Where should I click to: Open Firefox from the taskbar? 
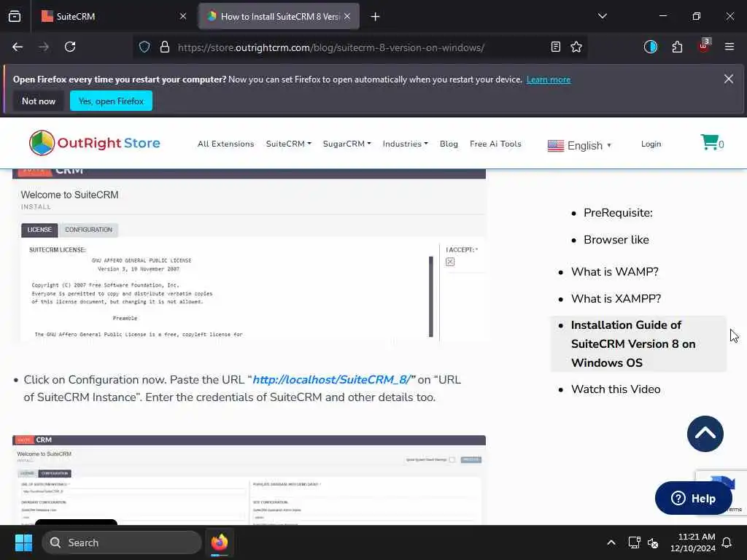pyautogui.click(x=220, y=542)
